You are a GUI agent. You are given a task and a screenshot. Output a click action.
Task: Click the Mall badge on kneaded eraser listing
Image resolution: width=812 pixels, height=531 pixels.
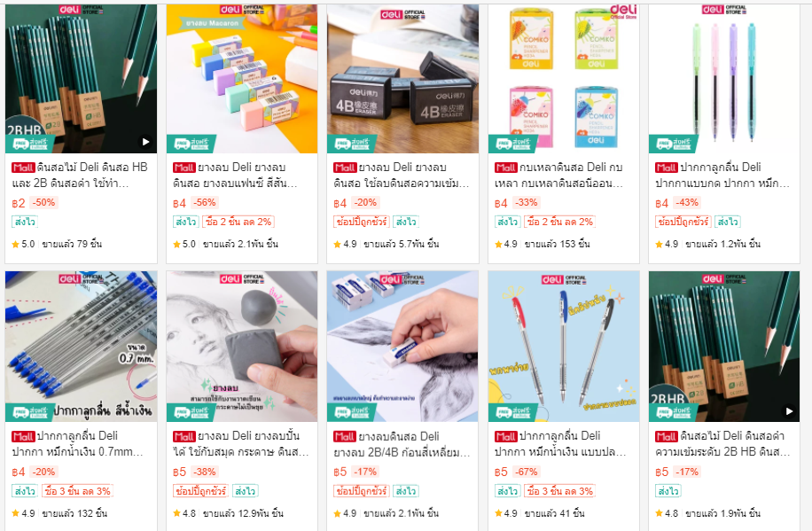[183, 436]
